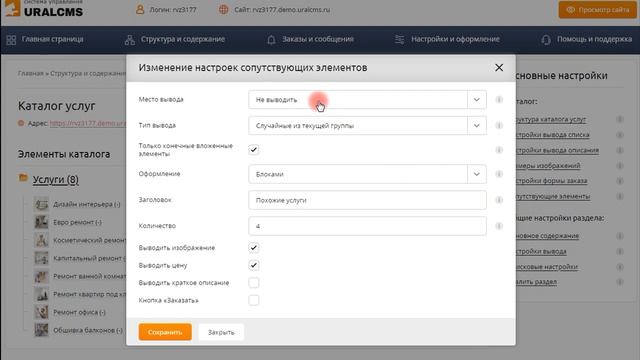Select Косметический ремонт item
The image size is (640, 360).
pos(89,240)
